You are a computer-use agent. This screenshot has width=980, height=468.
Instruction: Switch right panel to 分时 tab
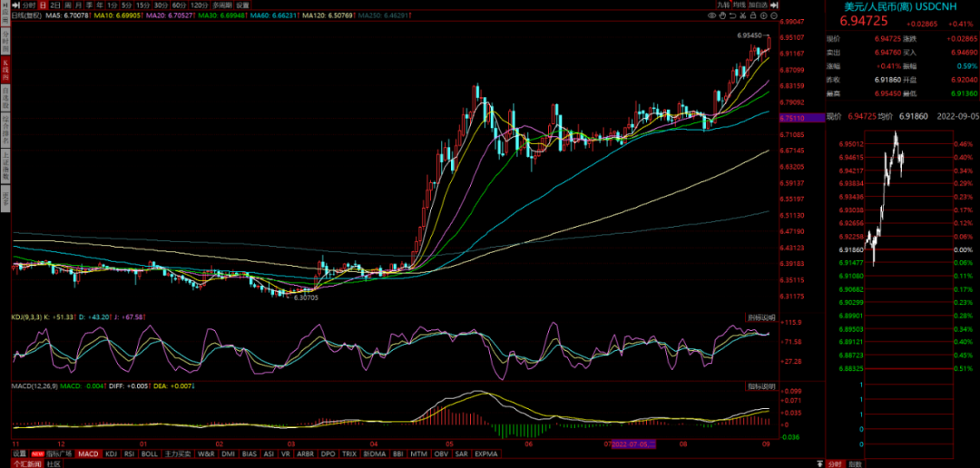click(836, 463)
